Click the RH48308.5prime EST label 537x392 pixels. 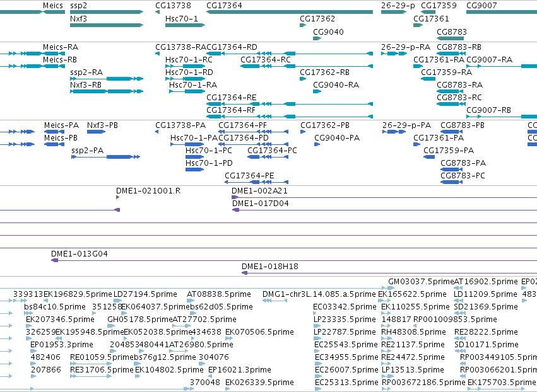pyautogui.click(x=413, y=332)
